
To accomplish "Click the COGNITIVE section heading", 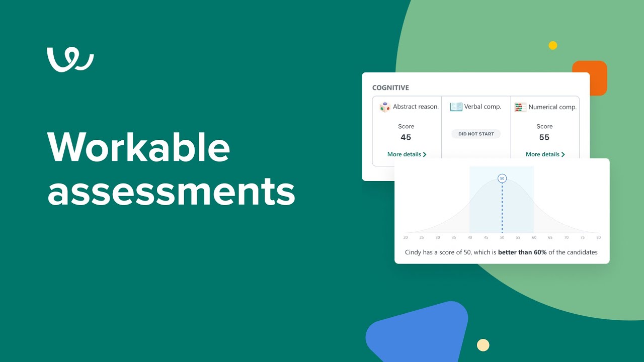I will coord(390,87).
